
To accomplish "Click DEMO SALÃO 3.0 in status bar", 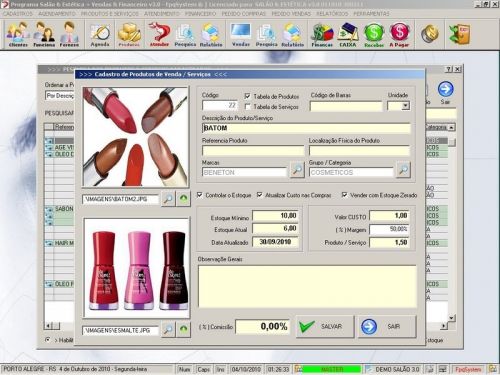I will (397, 369).
